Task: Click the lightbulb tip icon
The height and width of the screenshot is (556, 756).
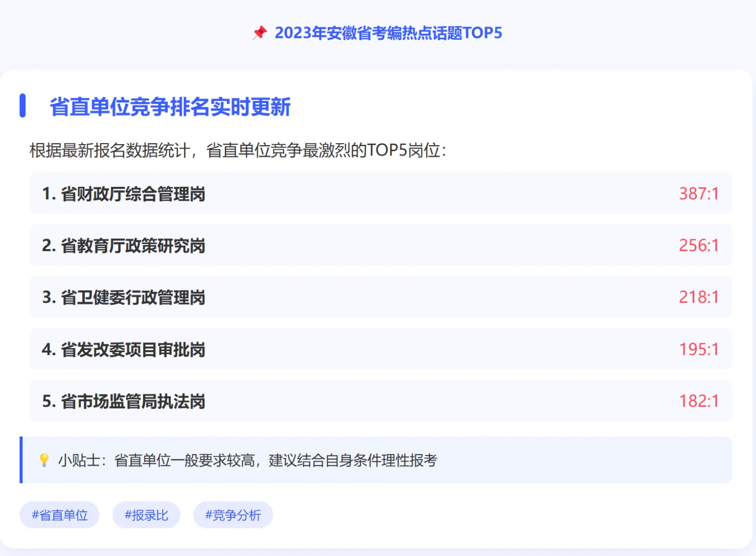Action: click(x=44, y=460)
